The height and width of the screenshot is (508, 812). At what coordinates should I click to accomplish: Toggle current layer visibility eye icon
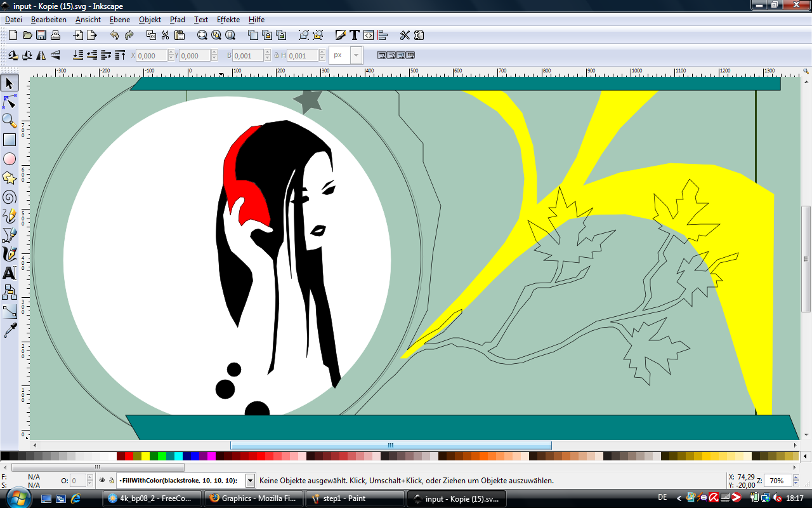(x=102, y=481)
